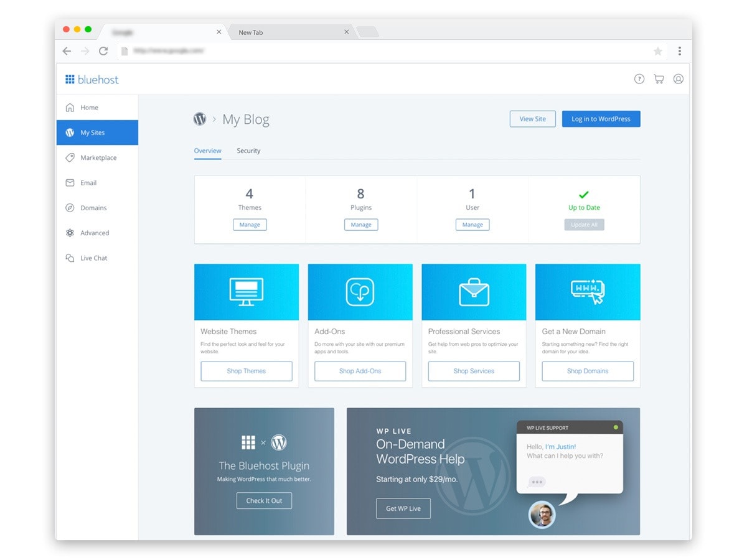Open Email in the sidebar
Viewport: 747px width, 560px height.
tap(97, 183)
